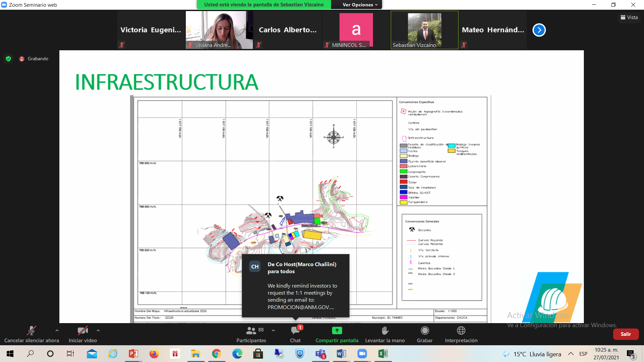This screenshot has width=644, height=362.
Task: Open weather widget showing 15°C Lluvia ligera
Action: point(531,354)
